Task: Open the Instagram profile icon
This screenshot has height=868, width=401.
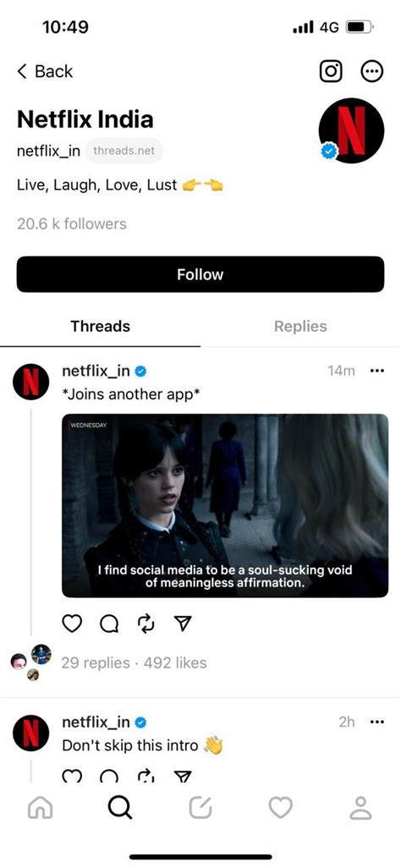Action: tap(331, 71)
